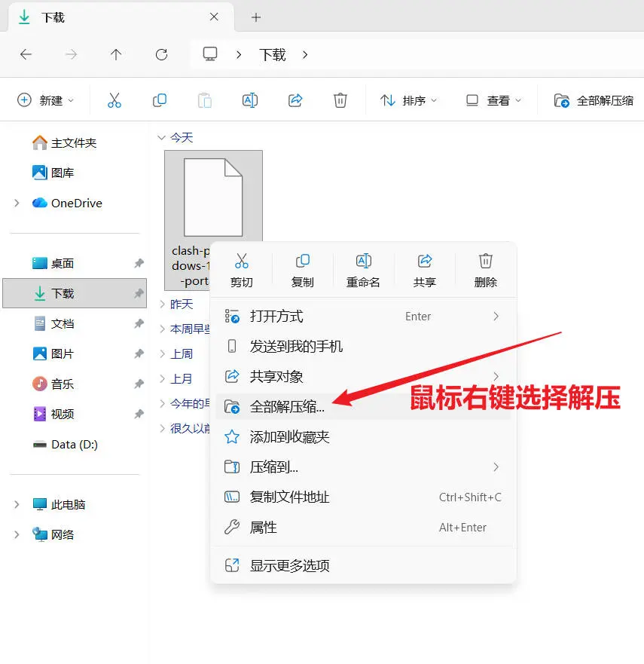Open a new tab with the + button
This screenshot has height=664, width=644.
click(258, 17)
